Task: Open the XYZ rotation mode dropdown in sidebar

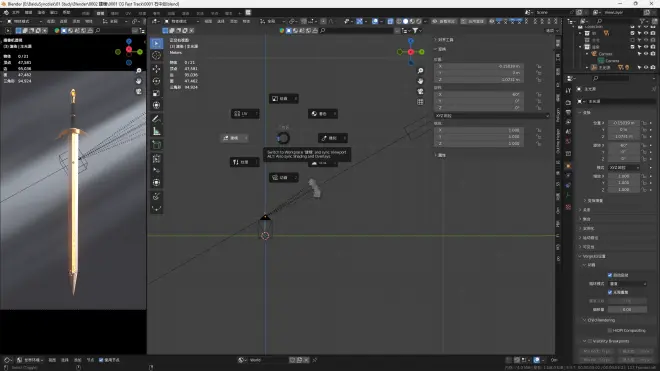Action: click(492, 115)
